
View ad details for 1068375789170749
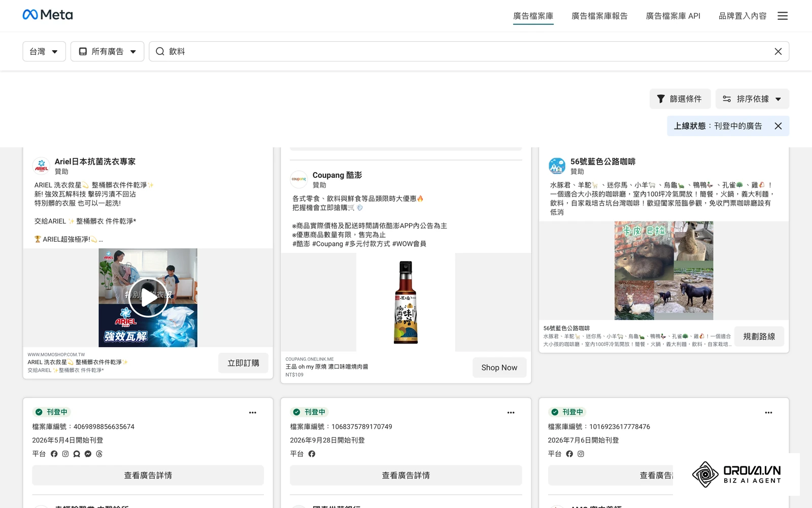(x=405, y=475)
